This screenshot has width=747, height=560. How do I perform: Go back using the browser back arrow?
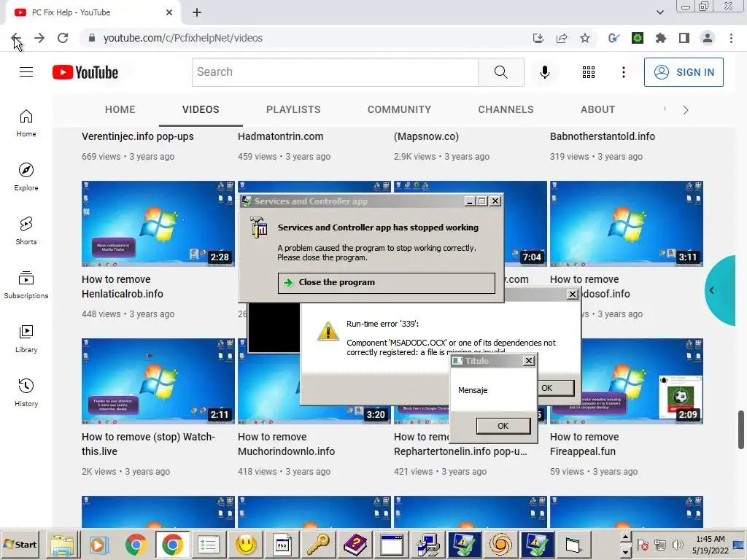16,38
